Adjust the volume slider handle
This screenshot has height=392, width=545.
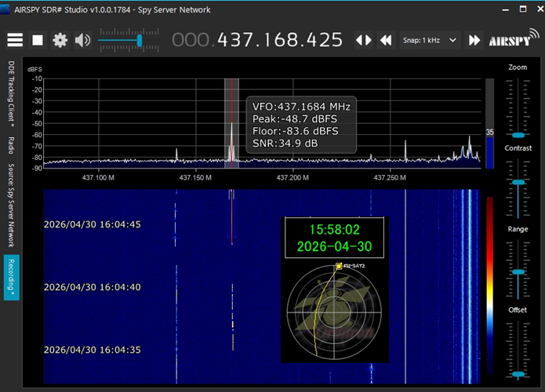click(x=140, y=41)
